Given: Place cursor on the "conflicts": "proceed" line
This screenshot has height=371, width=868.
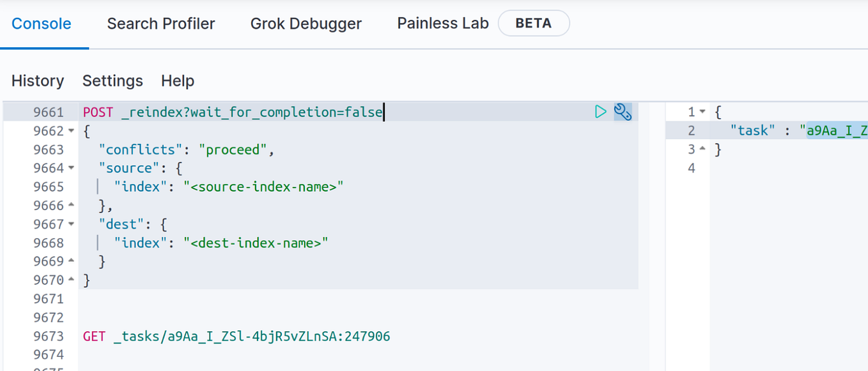Looking at the screenshot, I should click(192, 149).
